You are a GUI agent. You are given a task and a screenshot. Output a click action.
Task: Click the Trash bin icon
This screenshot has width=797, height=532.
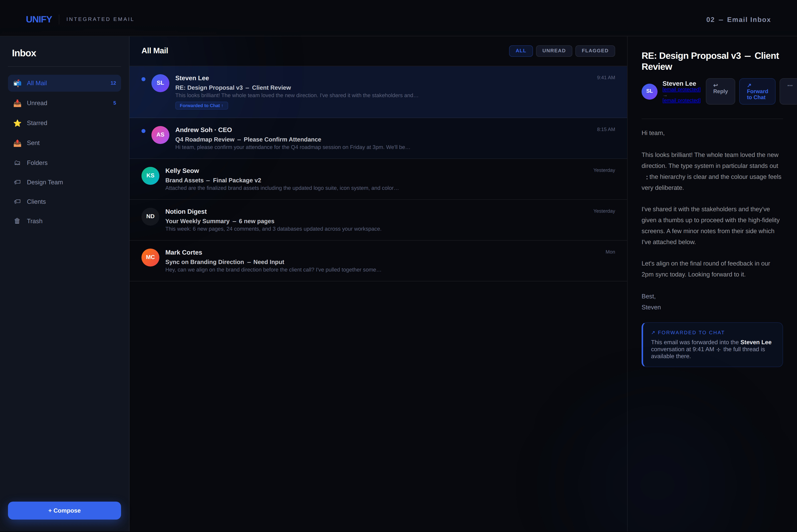17,221
